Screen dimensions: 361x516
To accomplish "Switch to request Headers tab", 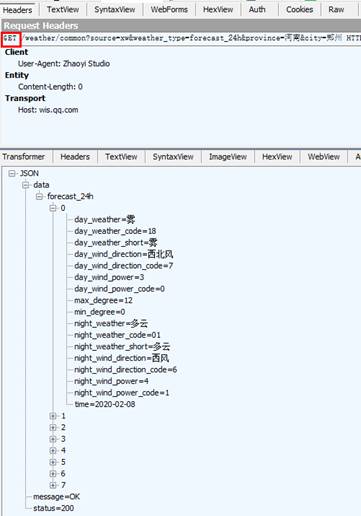I will 17,10.
